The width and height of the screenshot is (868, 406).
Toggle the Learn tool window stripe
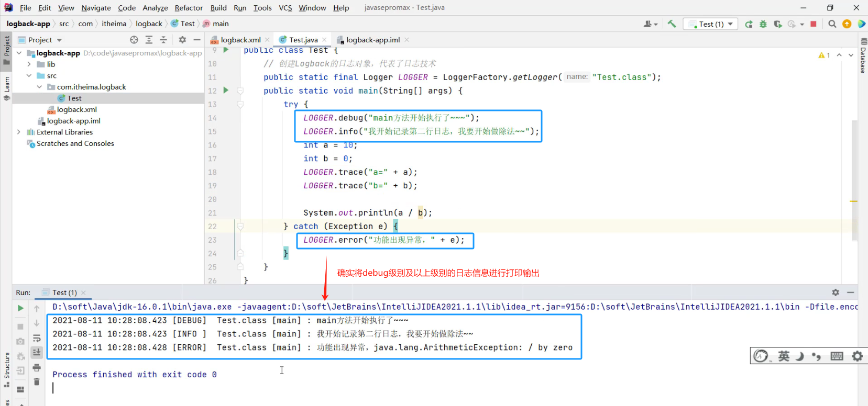[6, 88]
